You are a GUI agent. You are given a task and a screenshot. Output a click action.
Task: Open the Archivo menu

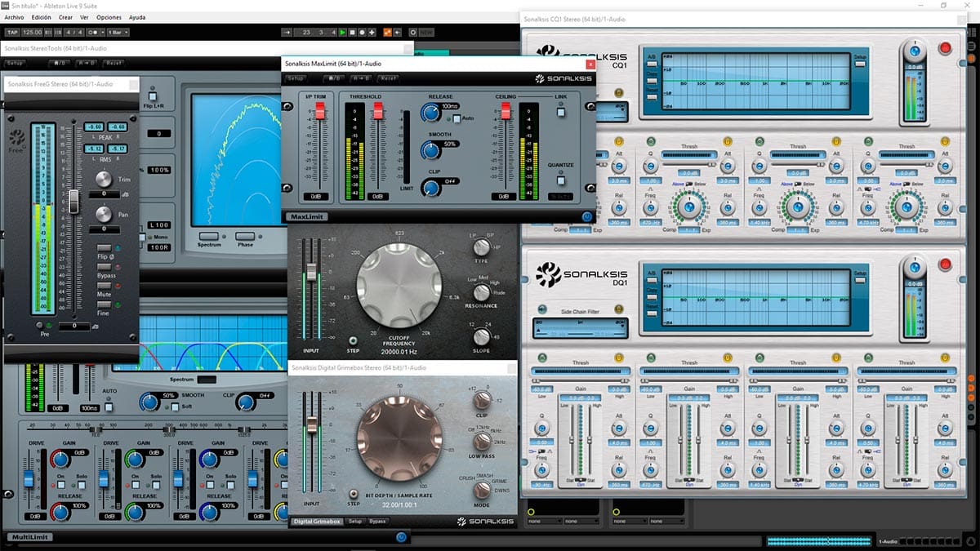pyautogui.click(x=14, y=17)
